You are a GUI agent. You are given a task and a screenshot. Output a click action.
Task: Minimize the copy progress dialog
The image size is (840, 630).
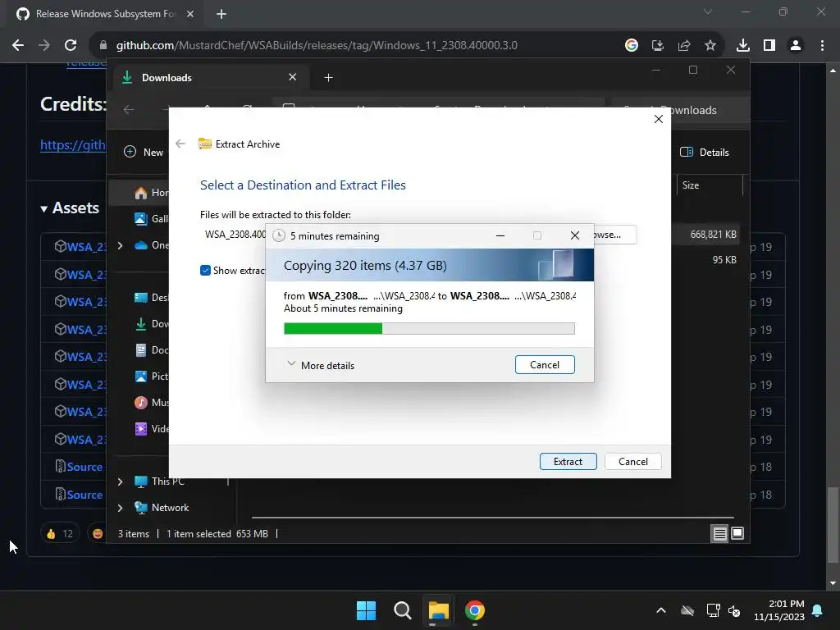[500, 235]
